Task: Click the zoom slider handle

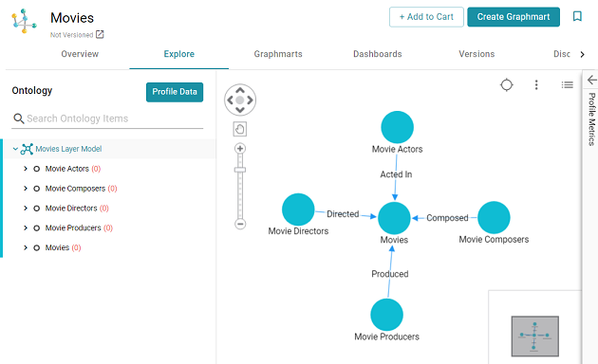Action: [x=240, y=170]
